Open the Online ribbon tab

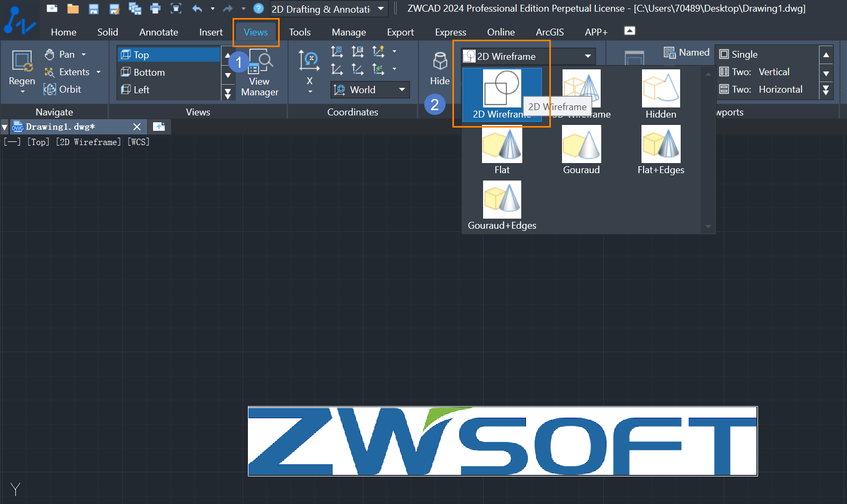pos(501,32)
